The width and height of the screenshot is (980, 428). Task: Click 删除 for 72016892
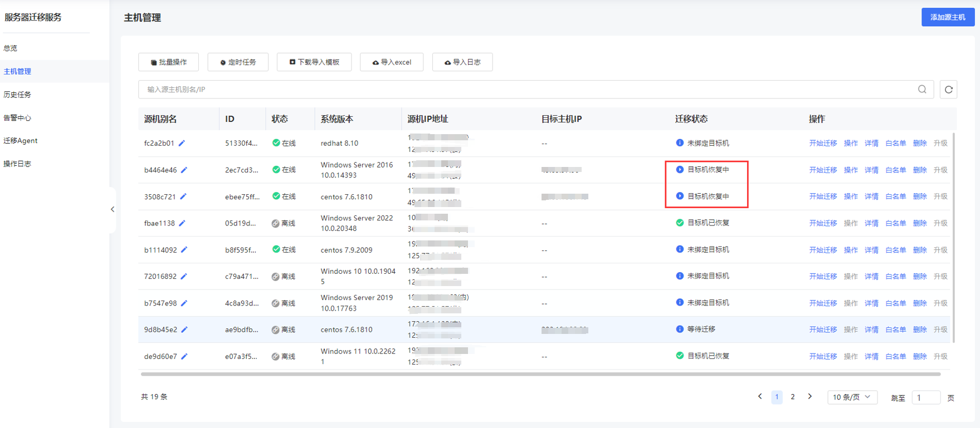920,276
